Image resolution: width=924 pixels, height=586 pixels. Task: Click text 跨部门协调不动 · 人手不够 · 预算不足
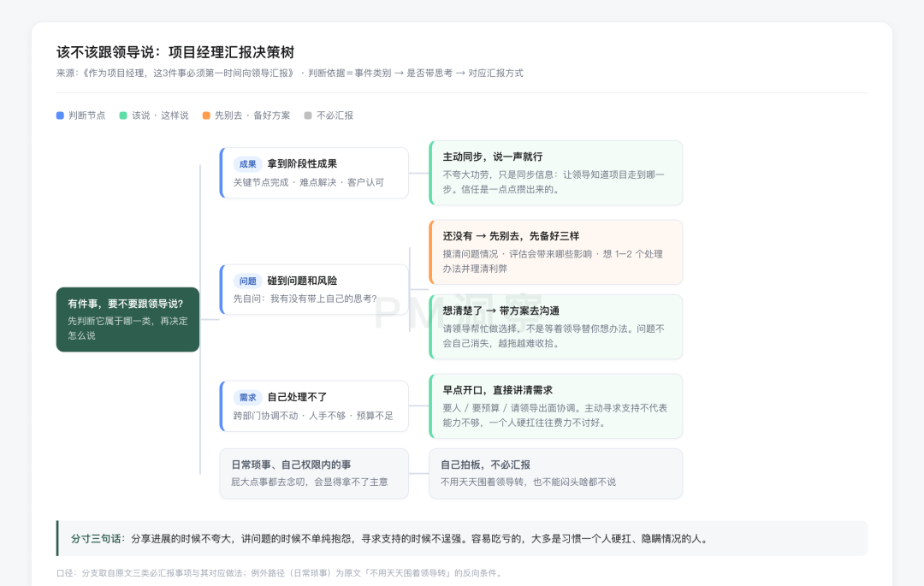(x=313, y=416)
